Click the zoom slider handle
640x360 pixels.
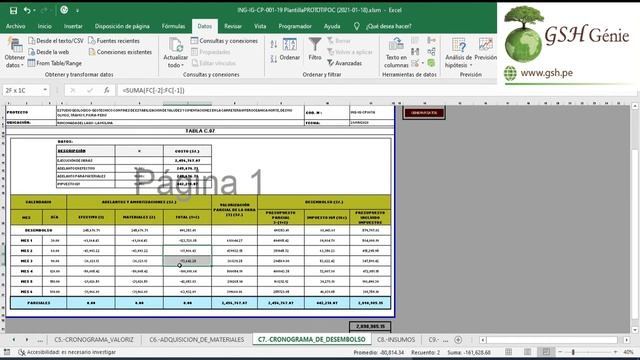tap(573, 352)
